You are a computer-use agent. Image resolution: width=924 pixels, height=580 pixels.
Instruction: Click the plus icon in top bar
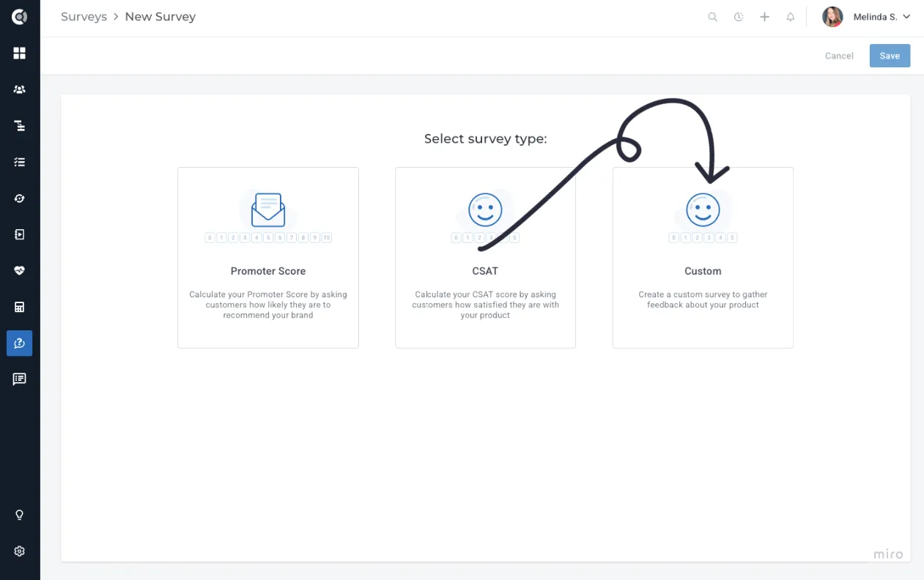[764, 17]
